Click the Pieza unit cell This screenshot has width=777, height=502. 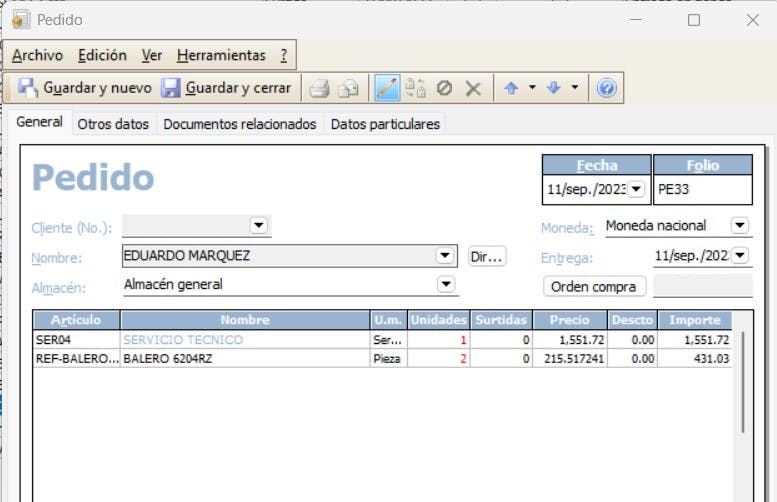[388, 359]
